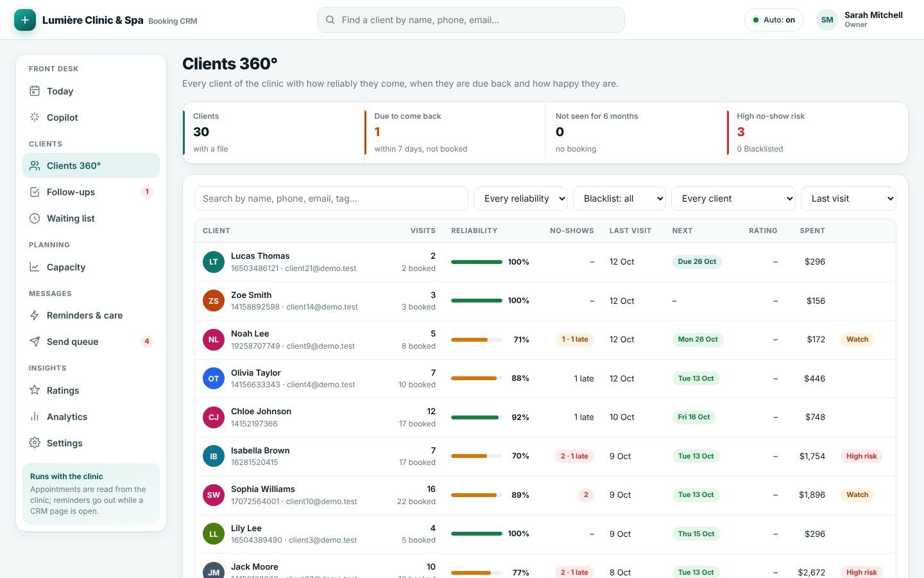Open the Sarah Mitchell owner profile
The height and width of the screenshot is (578, 924).
(860, 20)
